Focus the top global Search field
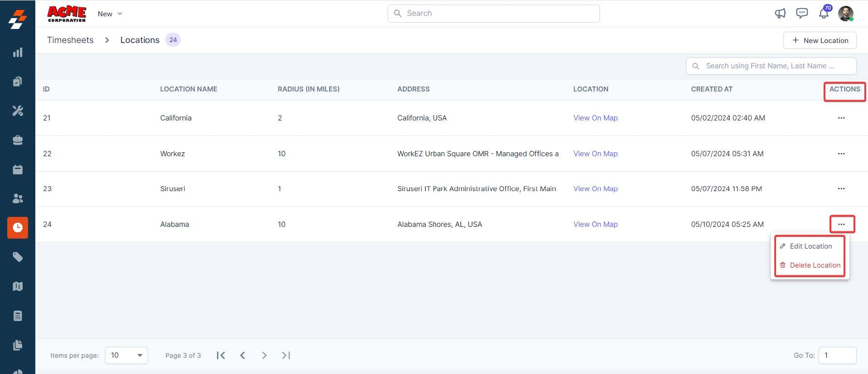The image size is (868, 374). tap(494, 14)
